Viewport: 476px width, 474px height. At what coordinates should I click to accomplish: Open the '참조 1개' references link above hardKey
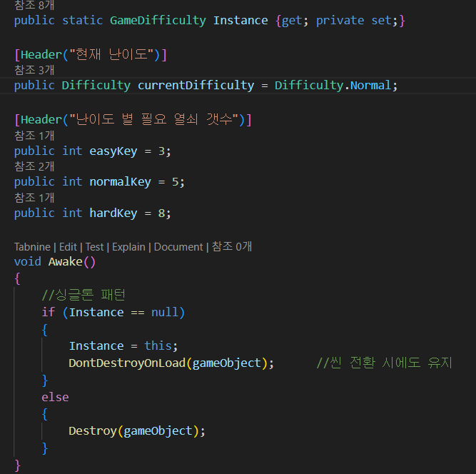(34, 198)
